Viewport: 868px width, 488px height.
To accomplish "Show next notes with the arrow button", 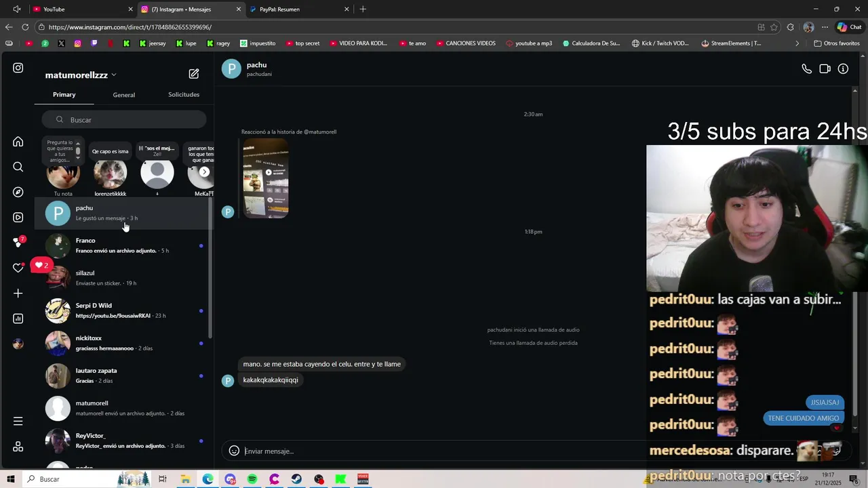I will 204,171.
